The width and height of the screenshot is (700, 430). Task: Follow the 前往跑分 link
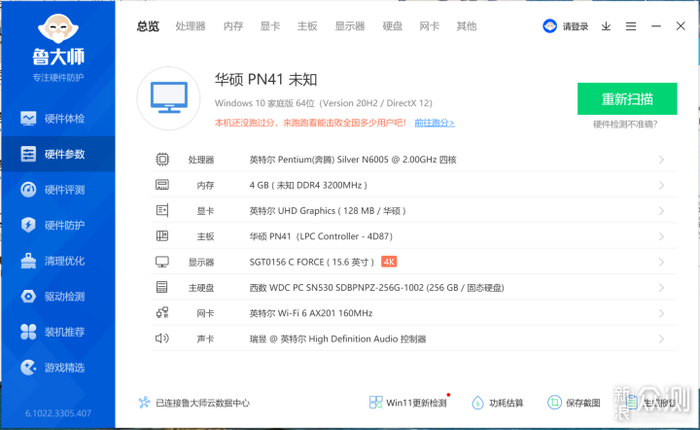click(x=435, y=122)
